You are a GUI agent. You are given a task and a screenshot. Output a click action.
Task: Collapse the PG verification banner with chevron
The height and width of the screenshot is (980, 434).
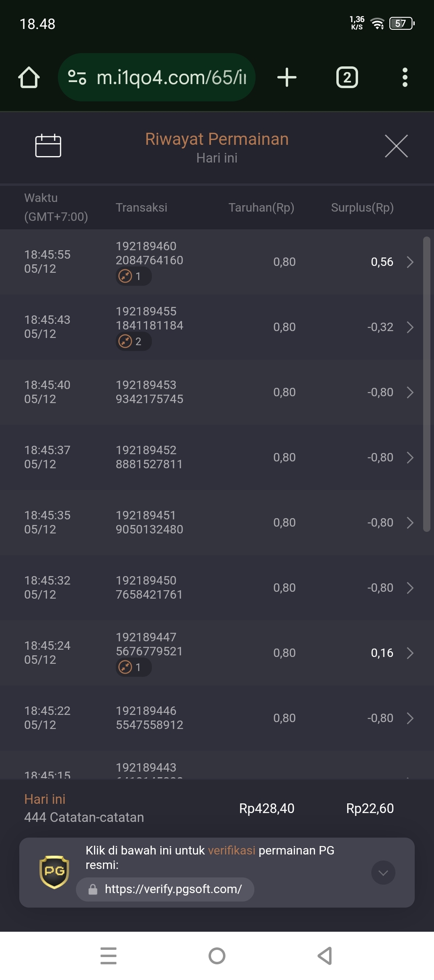[383, 873]
